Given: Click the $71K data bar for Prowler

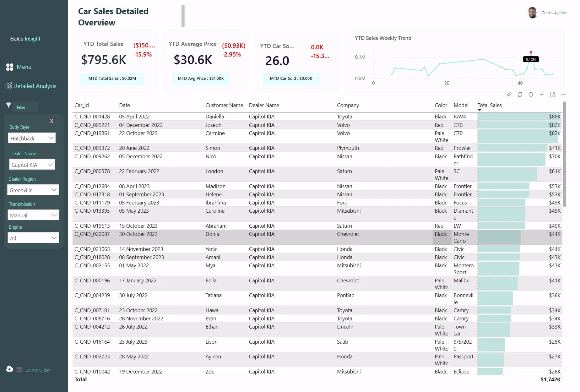Looking at the screenshot, I should [512, 148].
